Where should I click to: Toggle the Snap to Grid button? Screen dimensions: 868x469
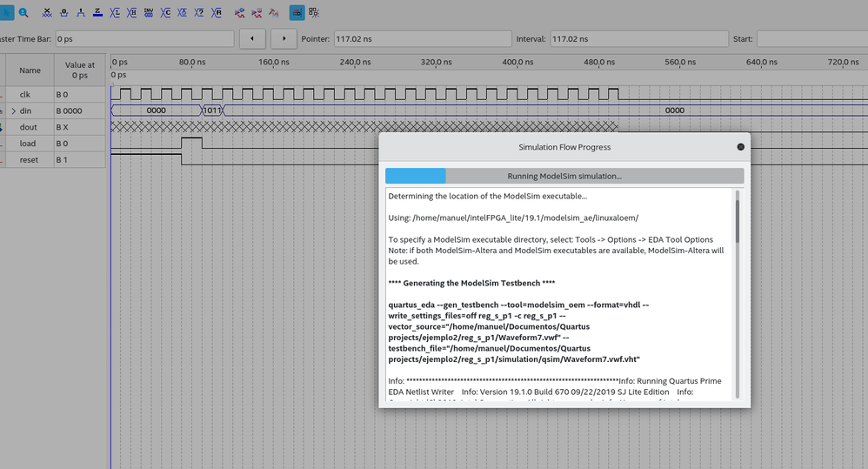(x=297, y=13)
